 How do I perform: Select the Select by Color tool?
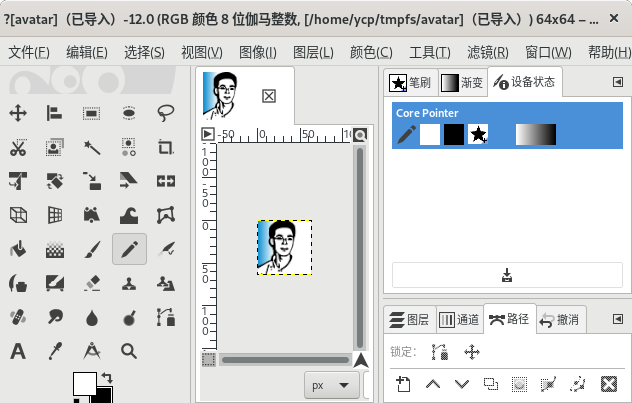(x=129, y=147)
